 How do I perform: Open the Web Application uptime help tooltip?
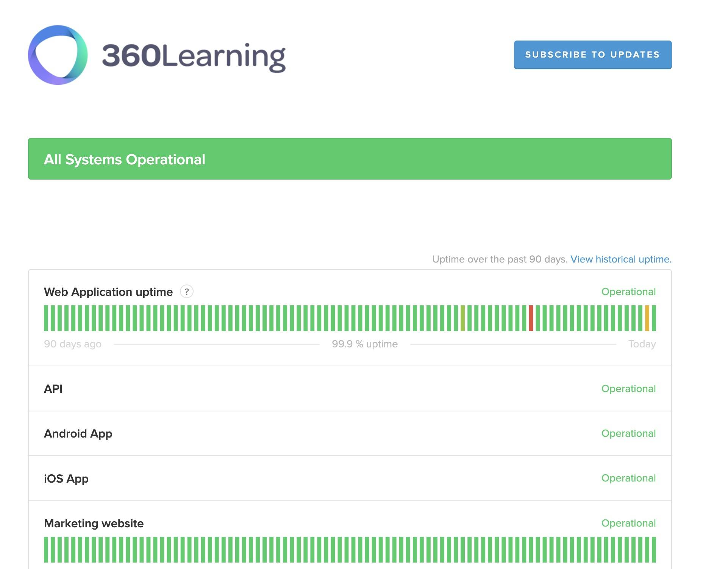pos(187,292)
